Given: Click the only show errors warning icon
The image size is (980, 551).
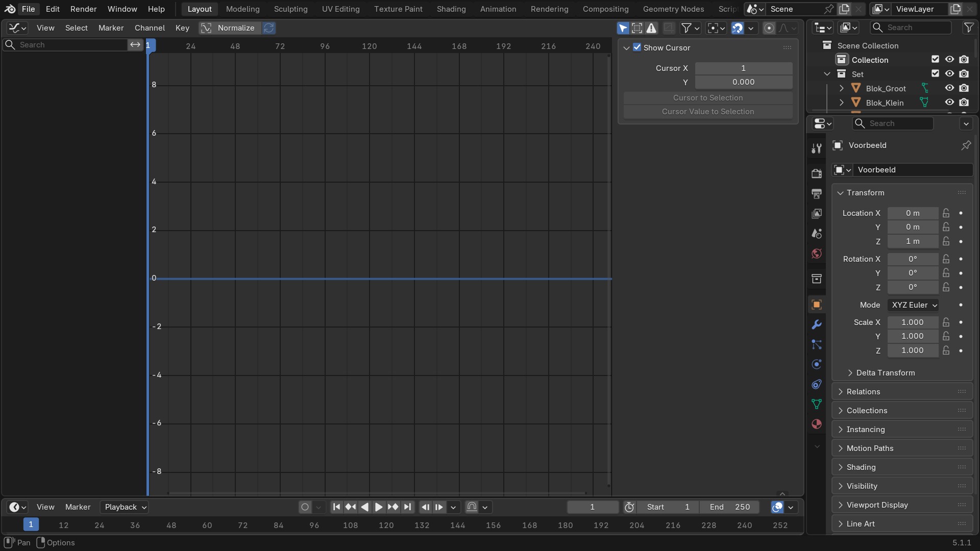Looking at the screenshot, I should click(651, 28).
